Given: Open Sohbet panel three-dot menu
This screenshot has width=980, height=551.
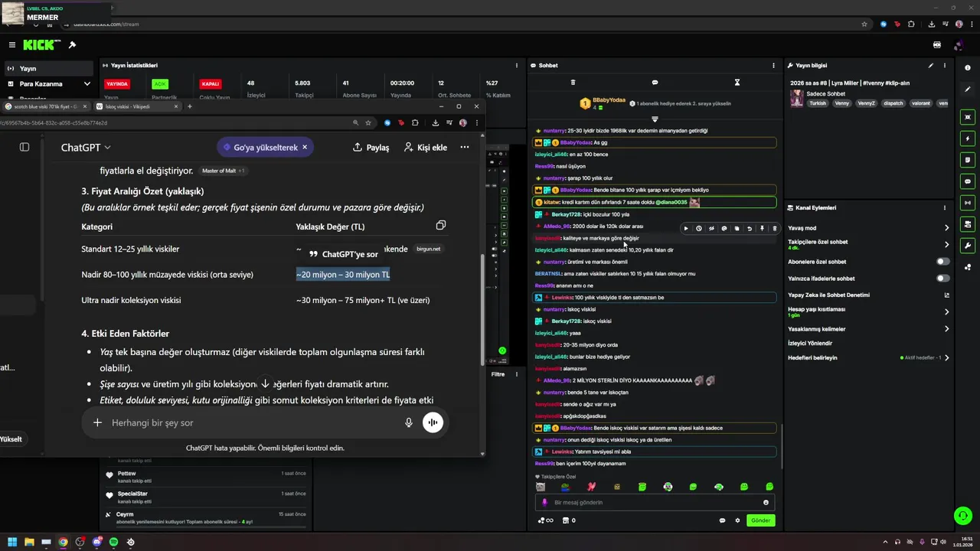Looking at the screenshot, I should (x=773, y=66).
